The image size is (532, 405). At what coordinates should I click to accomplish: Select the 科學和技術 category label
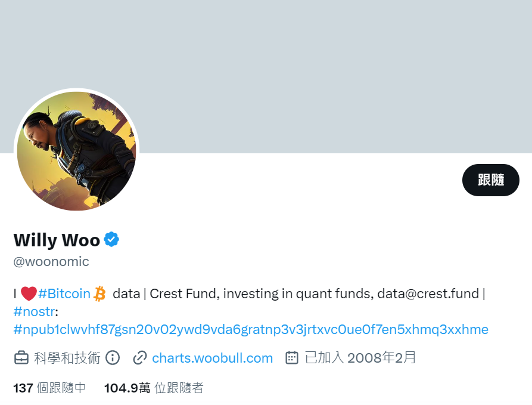(67, 358)
